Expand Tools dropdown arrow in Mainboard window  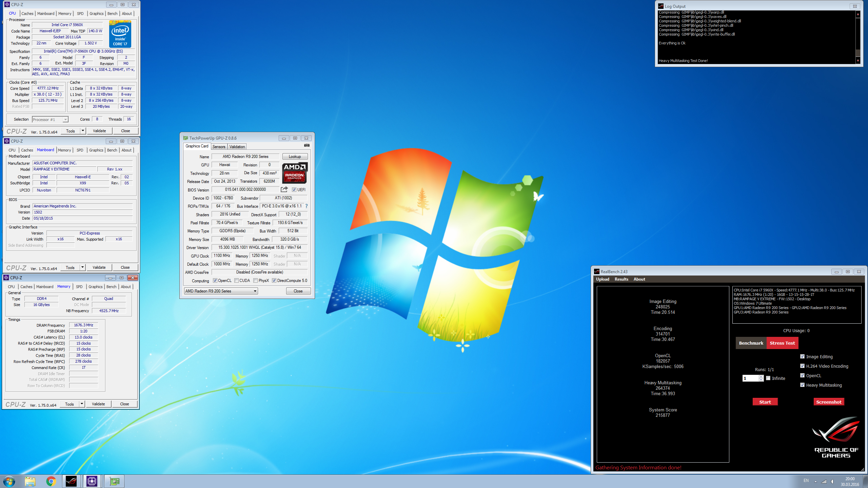click(82, 267)
